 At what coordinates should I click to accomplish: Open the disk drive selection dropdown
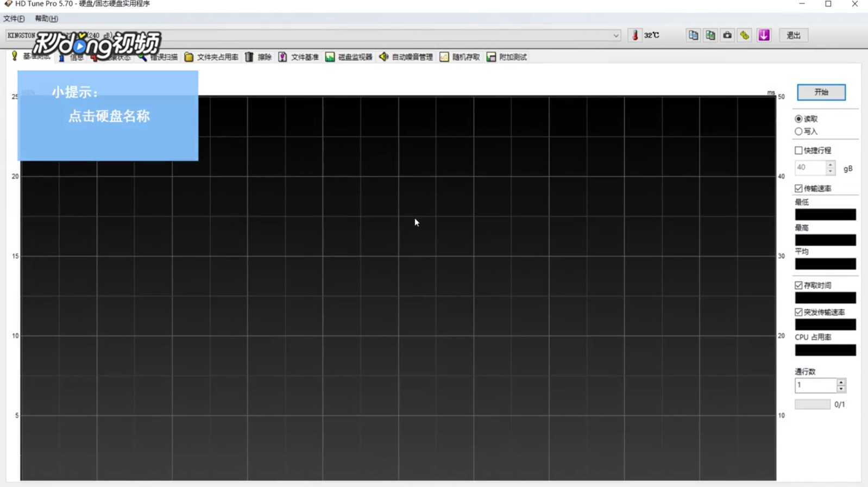(313, 35)
